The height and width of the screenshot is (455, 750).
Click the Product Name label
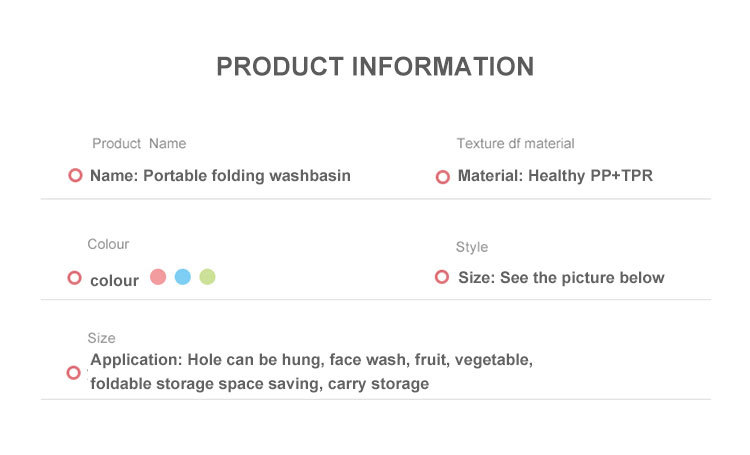pos(139,144)
